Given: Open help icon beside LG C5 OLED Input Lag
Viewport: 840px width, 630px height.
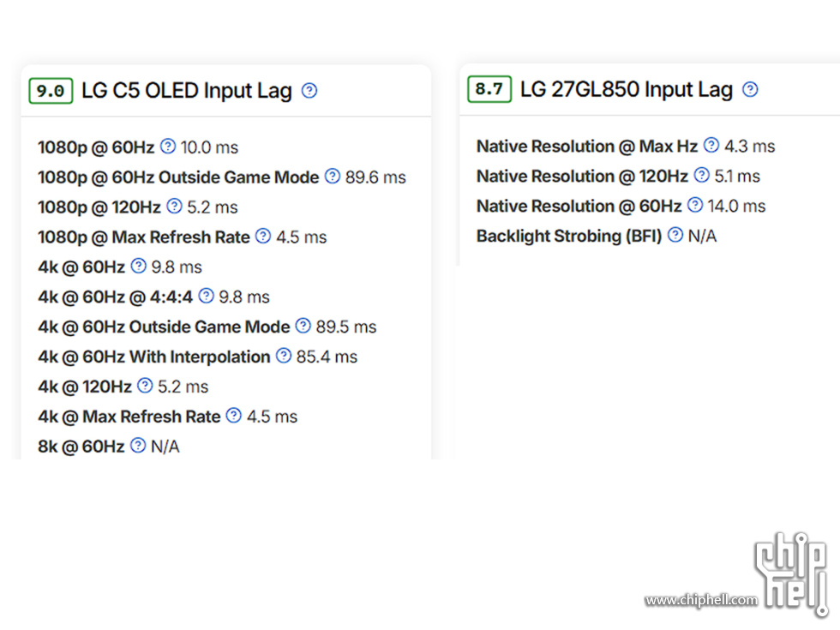Looking at the screenshot, I should (x=309, y=91).
